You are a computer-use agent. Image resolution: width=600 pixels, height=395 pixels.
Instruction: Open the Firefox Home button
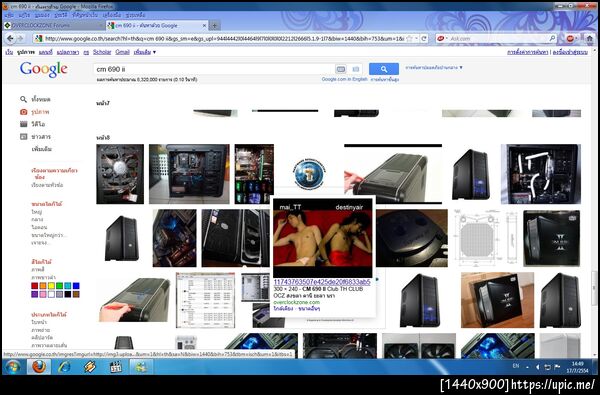point(589,38)
